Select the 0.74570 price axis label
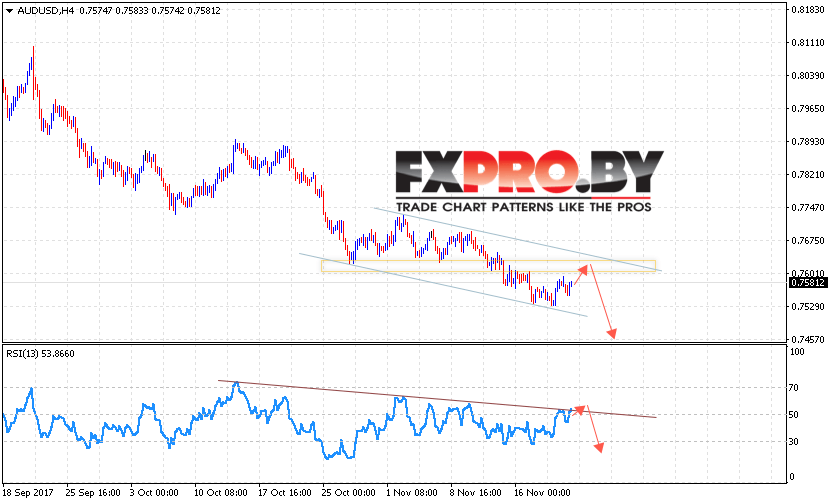This screenshot has width=829, height=504. [808, 340]
